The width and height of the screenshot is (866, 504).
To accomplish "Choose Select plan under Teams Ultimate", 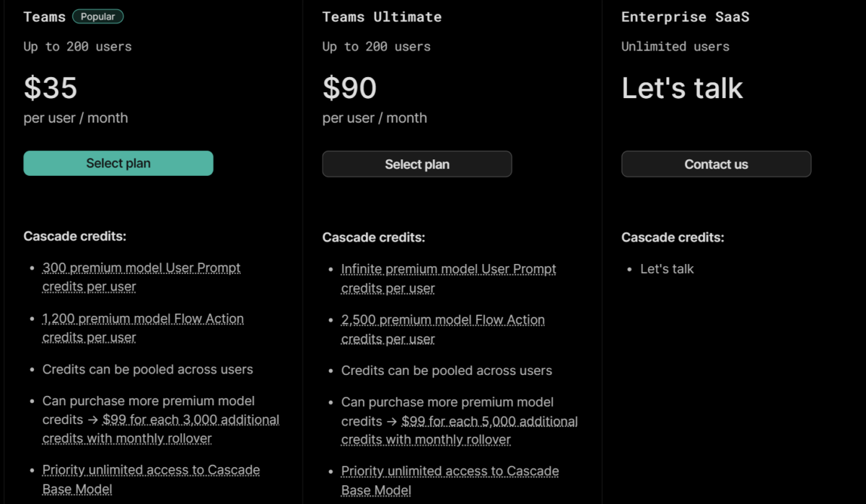I will click(417, 164).
